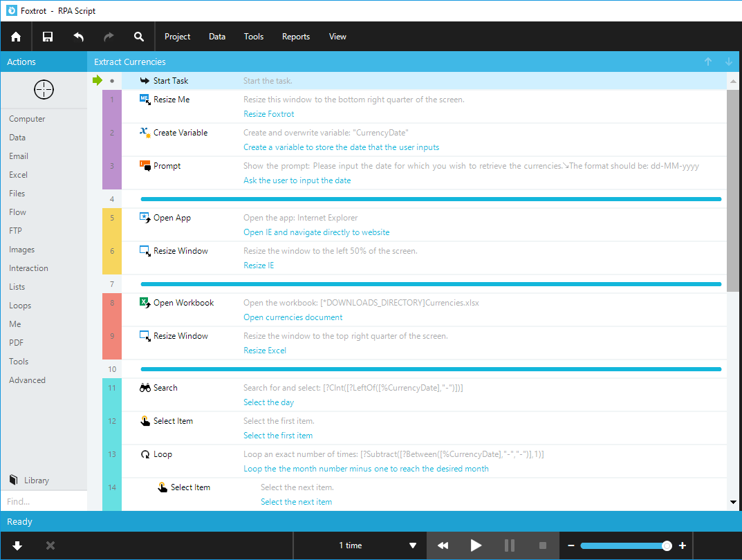Play the Extract Currencies script

(x=476, y=545)
